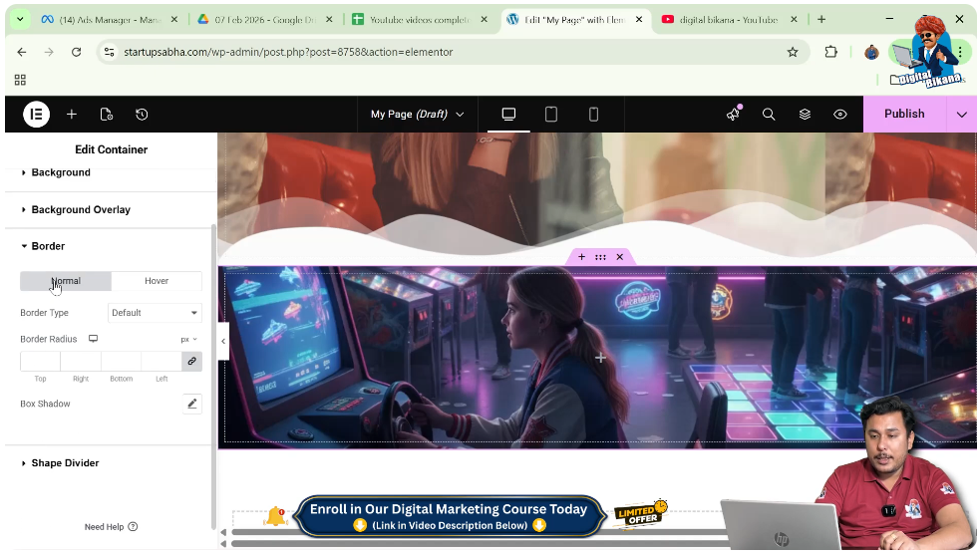
Task: Edit the Box Shadow pencil icon
Action: pos(192,404)
